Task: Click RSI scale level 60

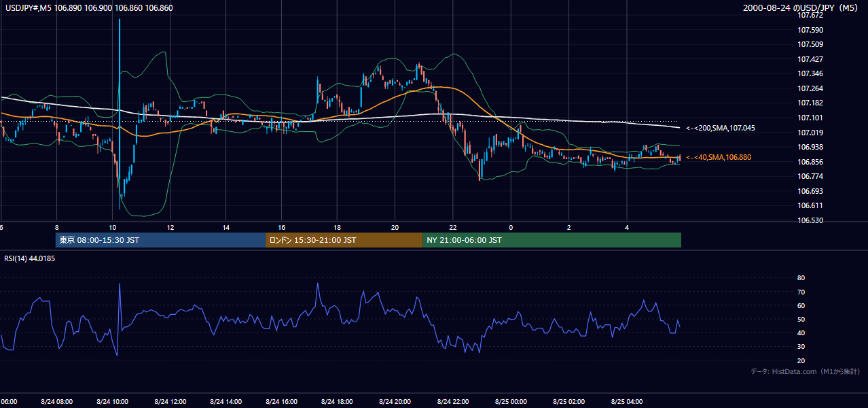Action: (801, 305)
